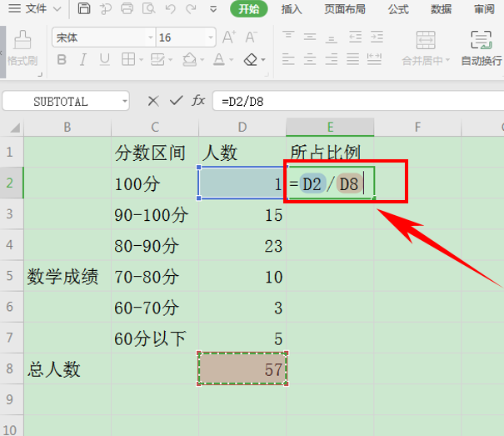The image size is (504, 436).
Task: Confirm formula with the checkmark icon
Action: 176,101
